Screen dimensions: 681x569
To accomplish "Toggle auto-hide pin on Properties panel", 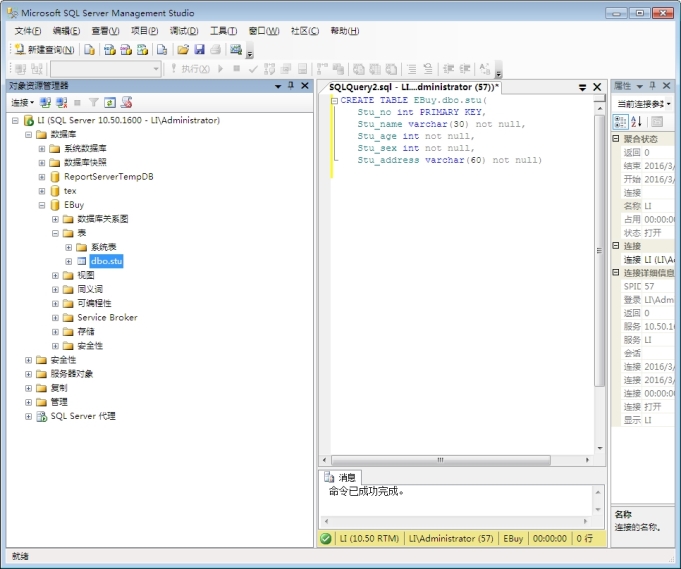I will coord(653,86).
